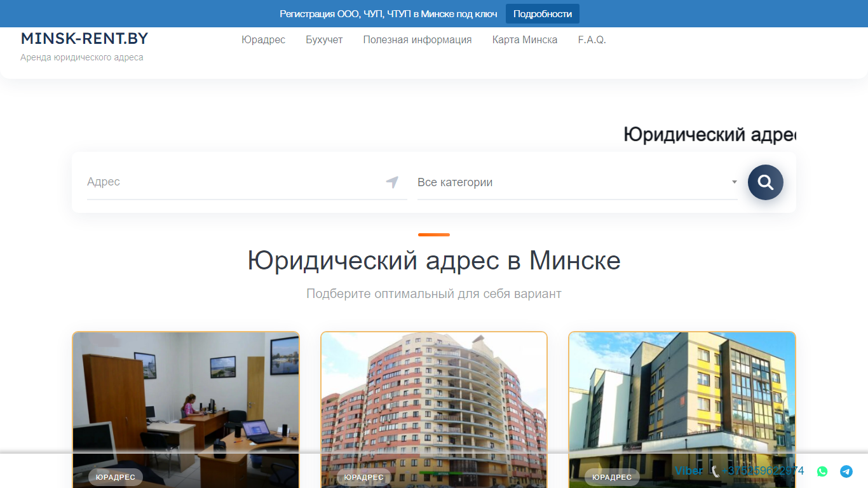Click the banner text "Регистрация ООО, ЧУП, ЧТУП в Минске под ключ"

(388, 14)
